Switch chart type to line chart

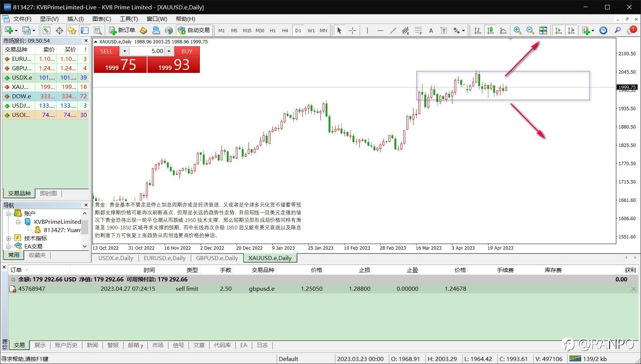[503, 31]
